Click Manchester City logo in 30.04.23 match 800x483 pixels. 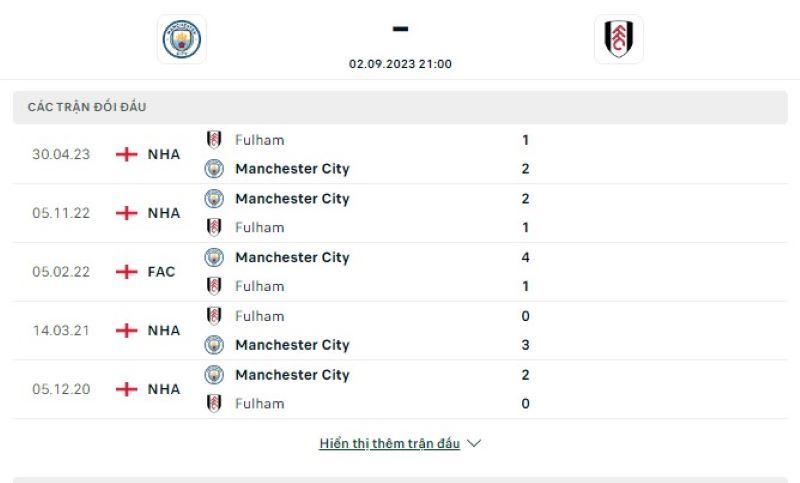tap(214, 169)
